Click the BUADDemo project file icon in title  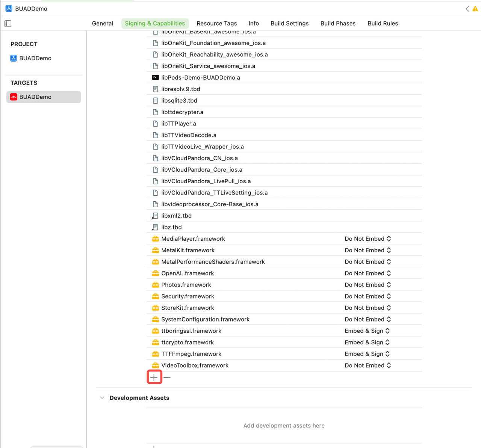(9, 8)
